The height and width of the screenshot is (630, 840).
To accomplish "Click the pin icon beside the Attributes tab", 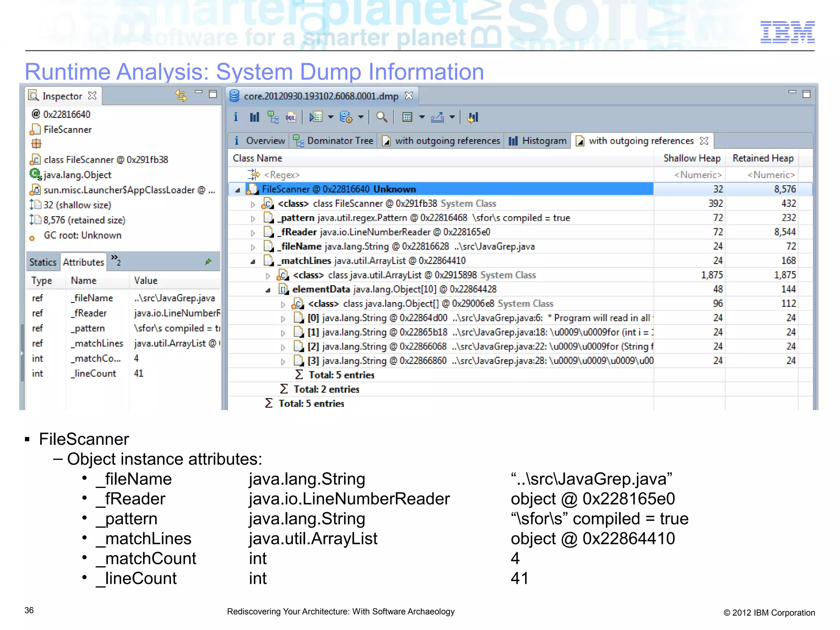I will point(208,261).
